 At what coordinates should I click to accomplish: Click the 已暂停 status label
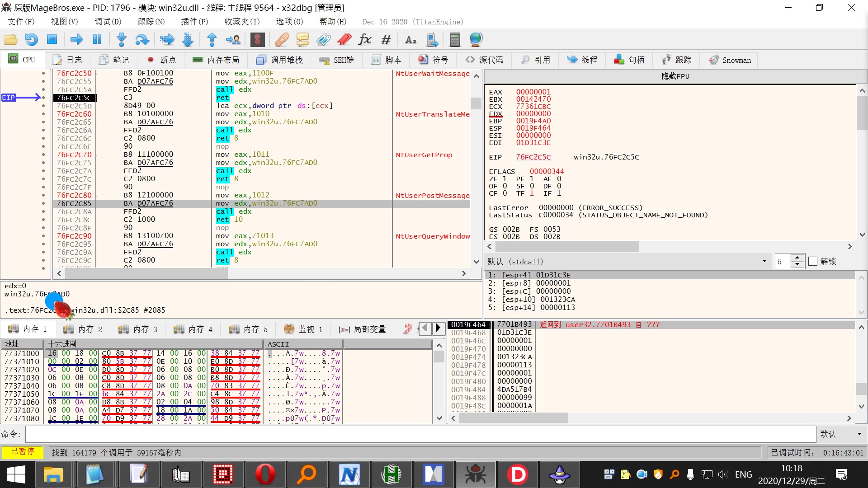22,452
